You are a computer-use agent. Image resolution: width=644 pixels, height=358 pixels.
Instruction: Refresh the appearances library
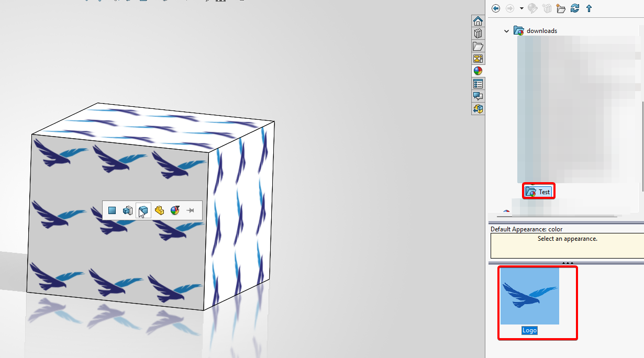(575, 8)
